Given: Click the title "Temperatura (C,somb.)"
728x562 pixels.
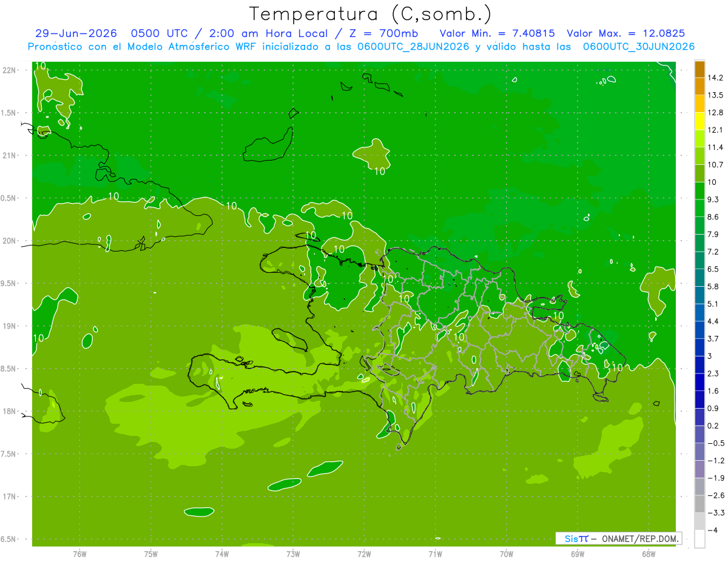Looking at the screenshot, I should point(370,14).
